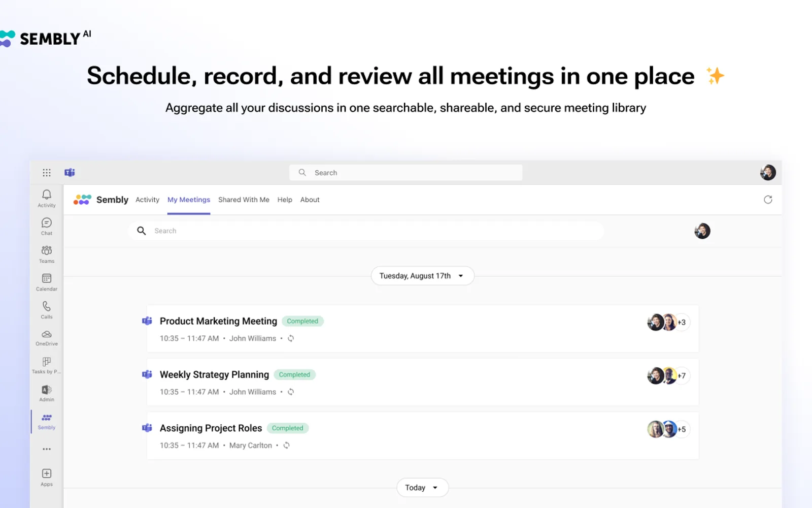
Task: Open the Weekly Strategy Planning meeting
Action: tap(422, 382)
